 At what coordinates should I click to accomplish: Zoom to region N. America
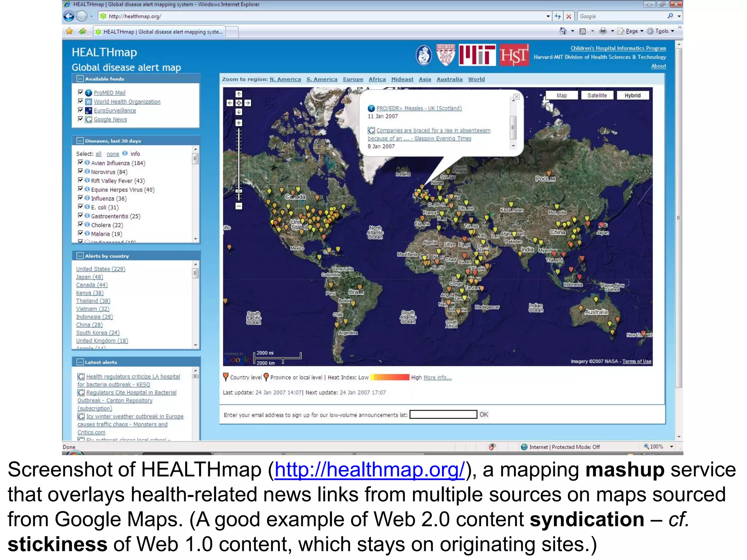point(285,79)
